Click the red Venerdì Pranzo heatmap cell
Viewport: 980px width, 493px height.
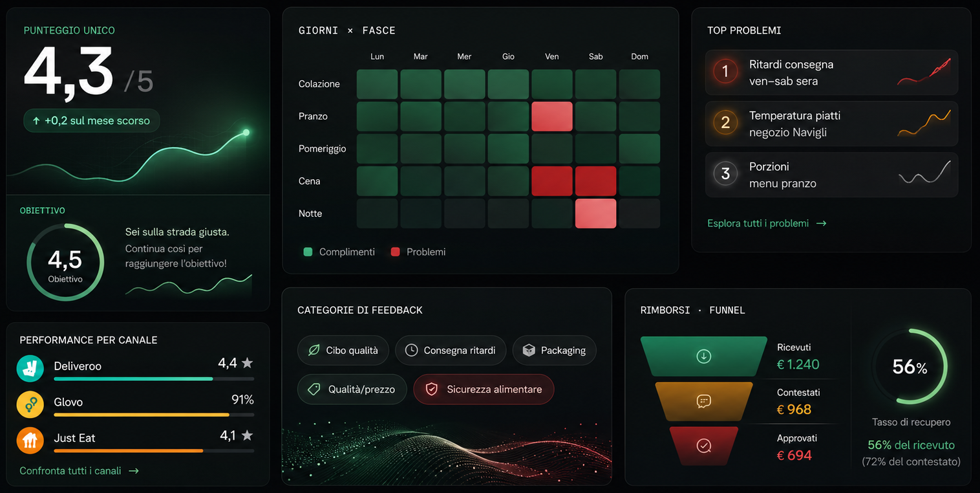(552, 116)
